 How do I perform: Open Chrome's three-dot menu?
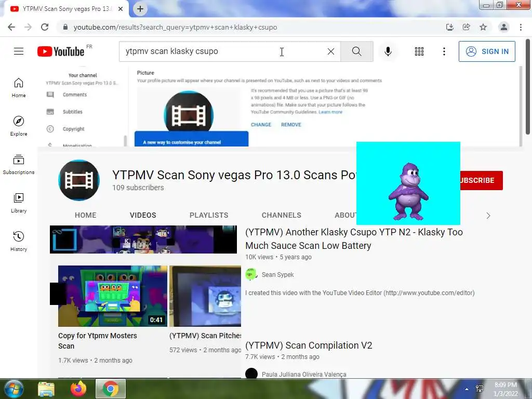[x=521, y=27]
